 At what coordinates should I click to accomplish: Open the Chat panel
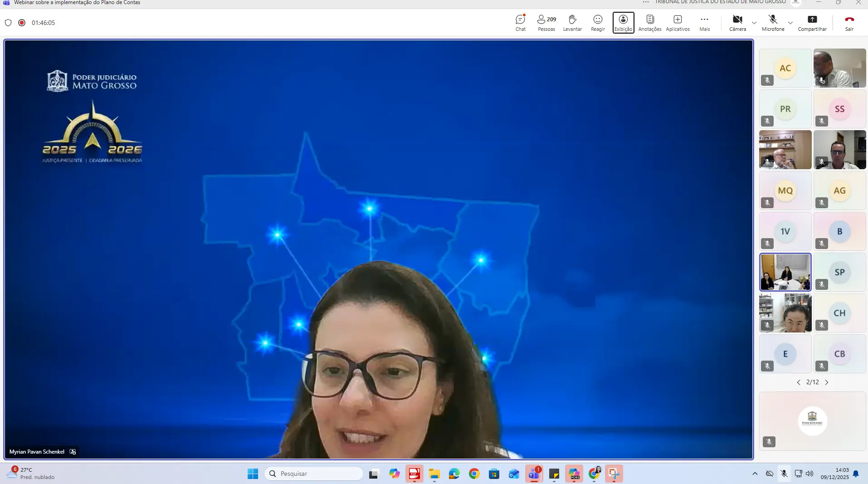[520, 22]
